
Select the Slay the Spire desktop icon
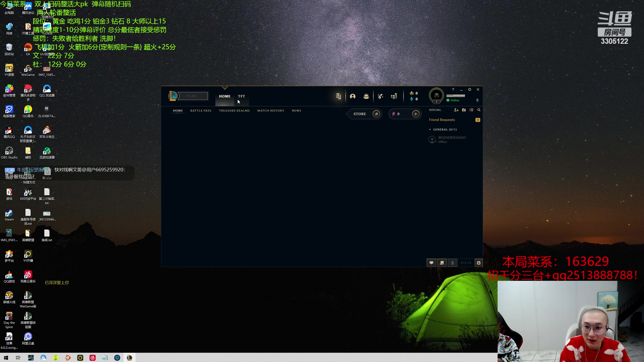click(x=9, y=320)
